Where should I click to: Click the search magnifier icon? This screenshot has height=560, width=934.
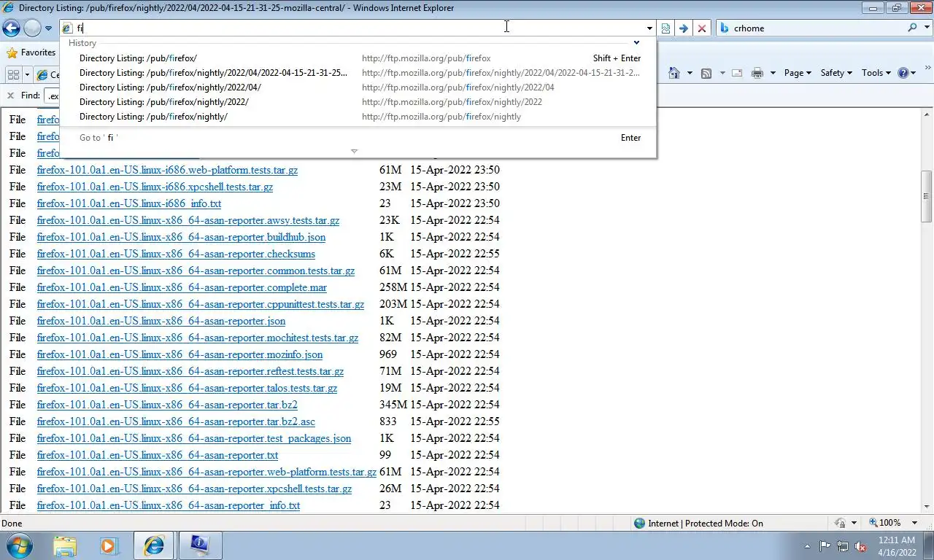click(912, 28)
